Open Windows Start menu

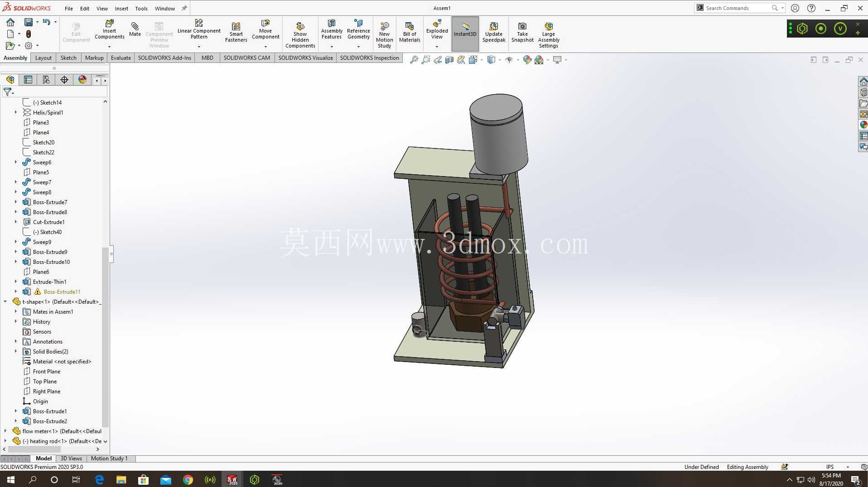pos(11,479)
